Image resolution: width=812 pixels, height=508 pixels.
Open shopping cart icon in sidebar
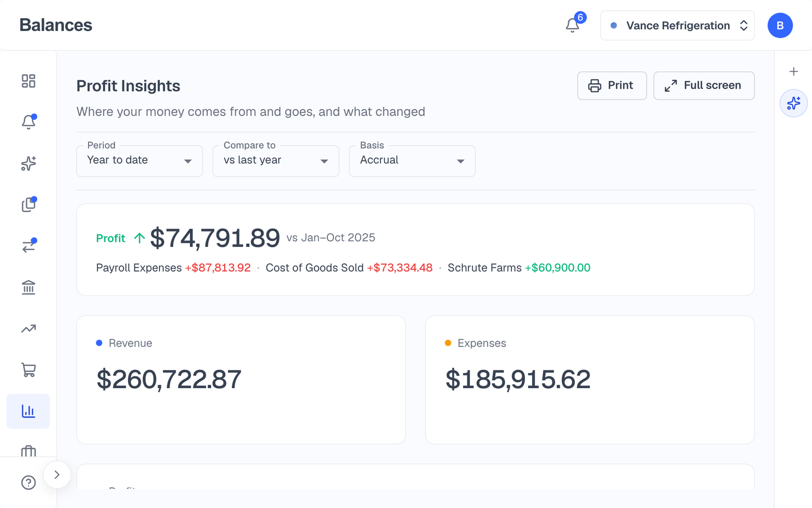click(28, 370)
